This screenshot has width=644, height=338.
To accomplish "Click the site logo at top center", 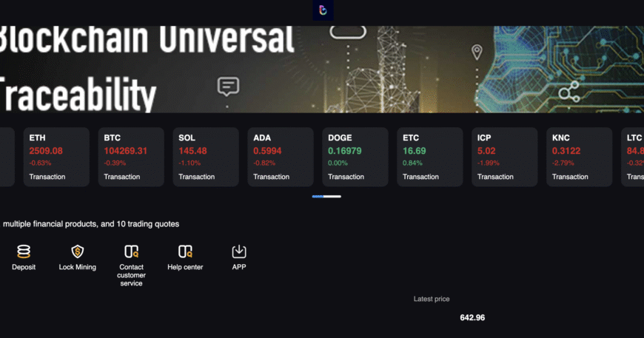I will 323,10.
